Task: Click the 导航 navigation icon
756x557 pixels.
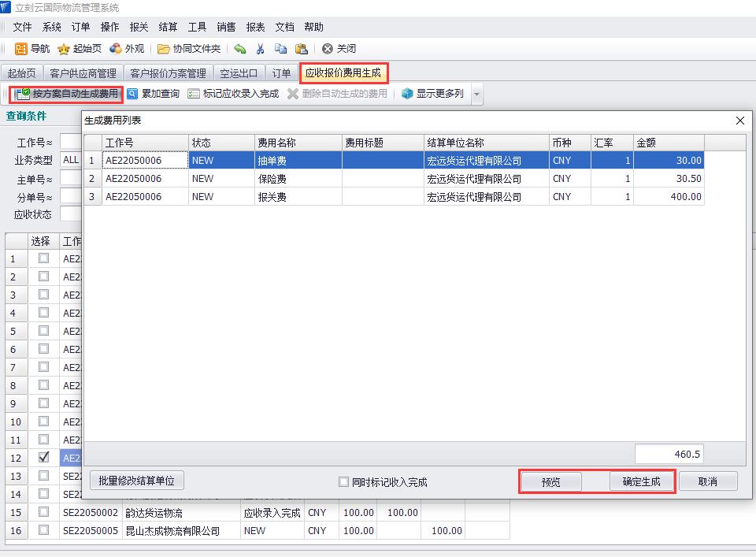Action: (21, 49)
